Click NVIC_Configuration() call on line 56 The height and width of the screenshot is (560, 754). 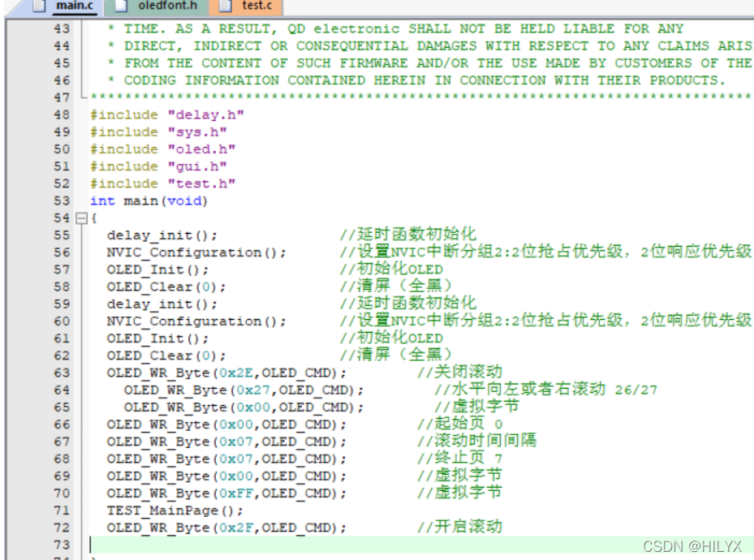coord(196,253)
